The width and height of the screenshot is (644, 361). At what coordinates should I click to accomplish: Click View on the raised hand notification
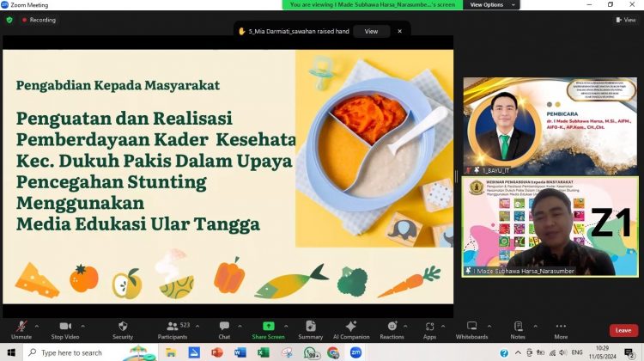(371, 31)
